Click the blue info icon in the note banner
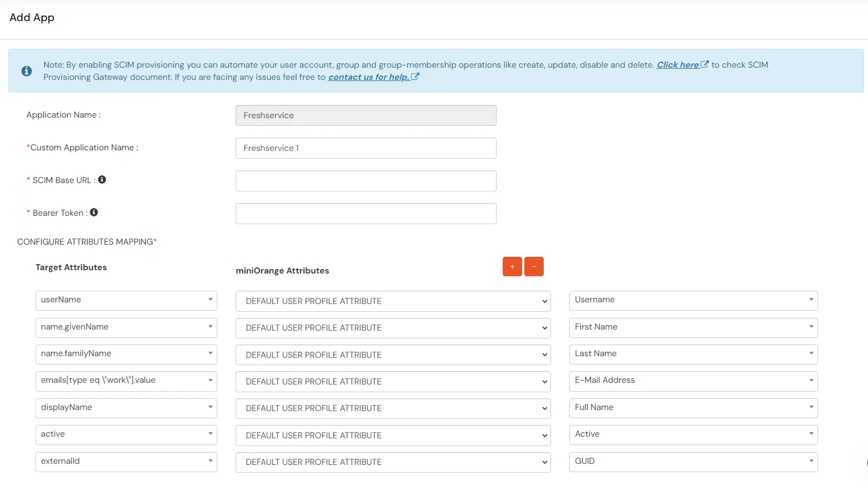 pyautogui.click(x=27, y=71)
